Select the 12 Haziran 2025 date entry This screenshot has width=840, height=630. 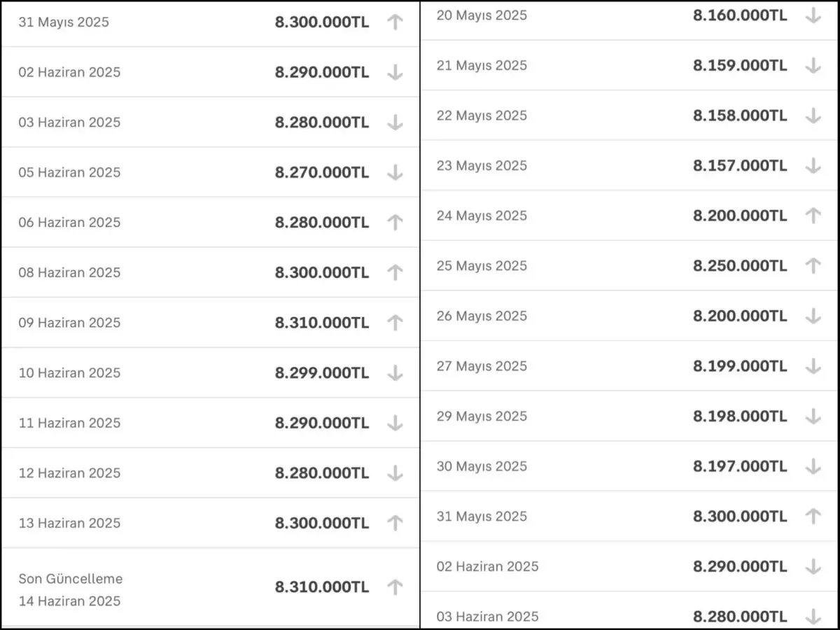pyautogui.click(x=69, y=473)
